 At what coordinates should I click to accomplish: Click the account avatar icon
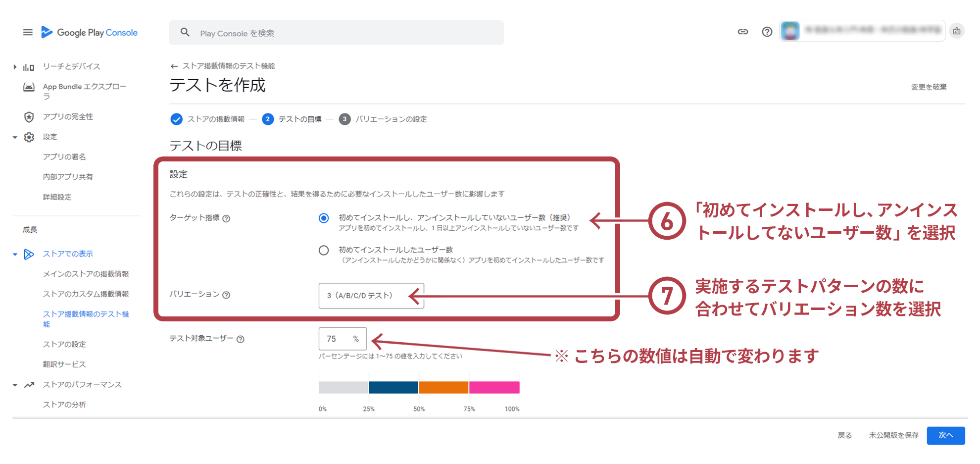pos(790,31)
